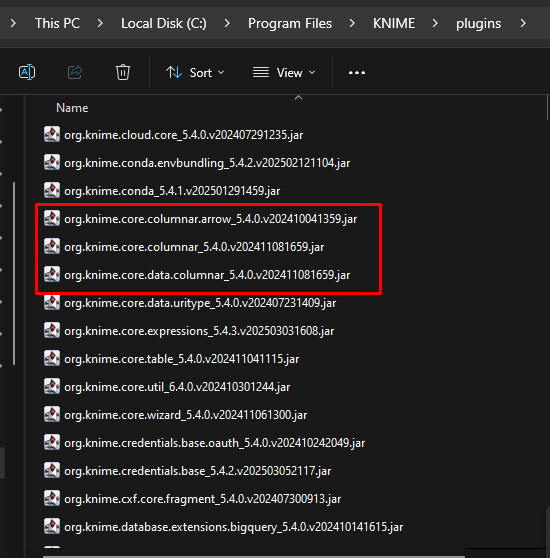Expand chevron after Program Files breadcrumb
The height and width of the screenshot is (558, 550).
coord(352,23)
